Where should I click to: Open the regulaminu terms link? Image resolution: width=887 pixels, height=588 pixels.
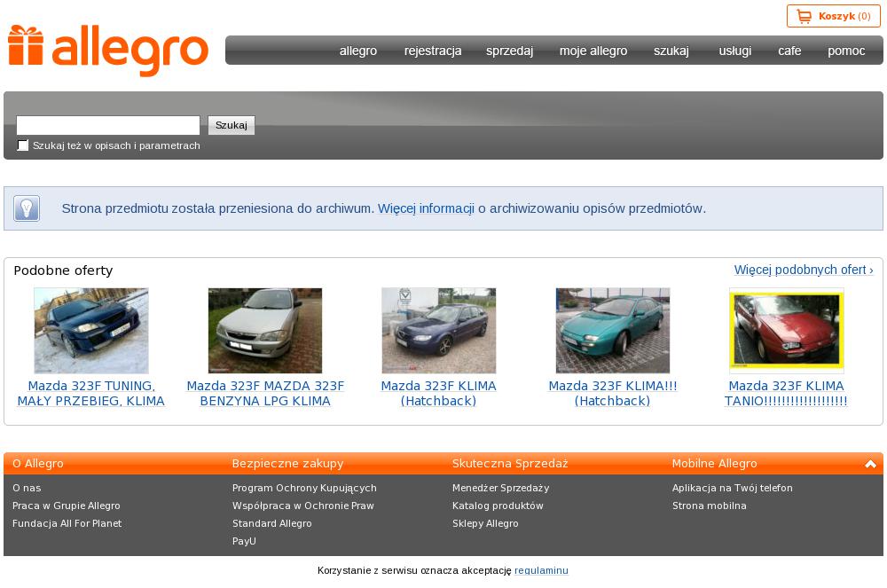[x=541, y=570]
